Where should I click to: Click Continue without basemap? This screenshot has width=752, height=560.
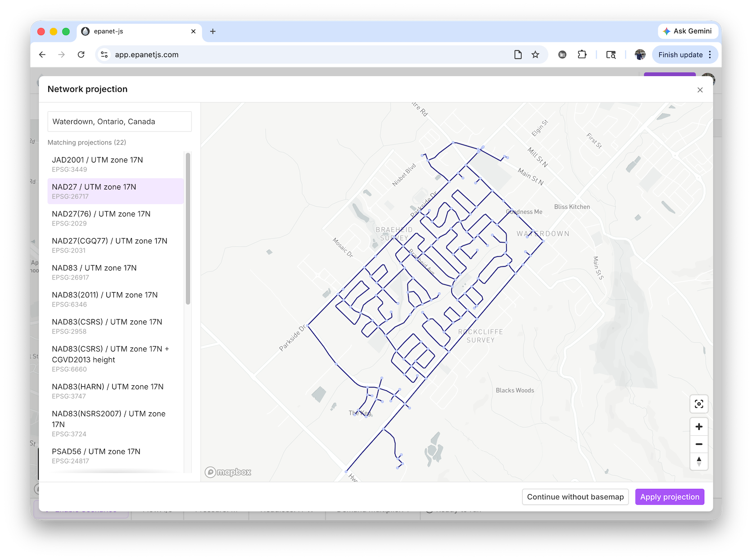575,497
